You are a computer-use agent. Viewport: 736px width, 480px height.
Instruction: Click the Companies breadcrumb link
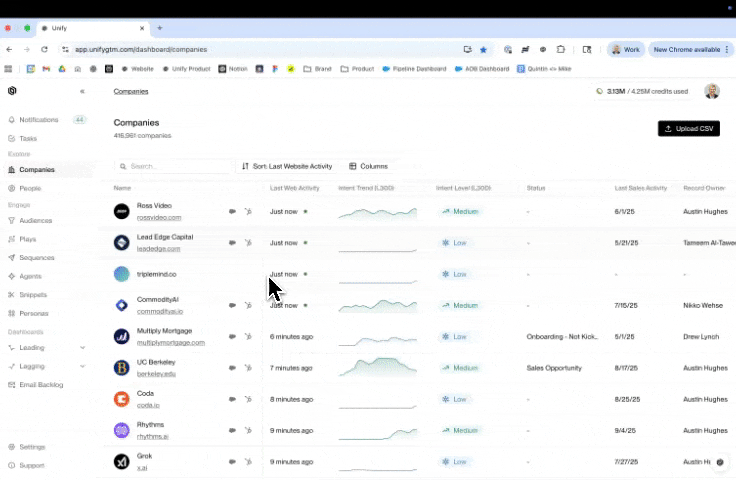pyautogui.click(x=131, y=91)
